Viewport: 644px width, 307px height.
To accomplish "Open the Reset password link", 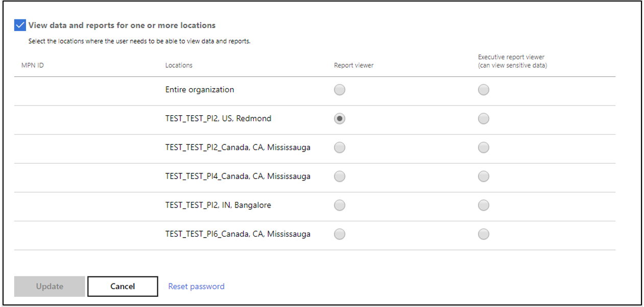I will pos(196,286).
